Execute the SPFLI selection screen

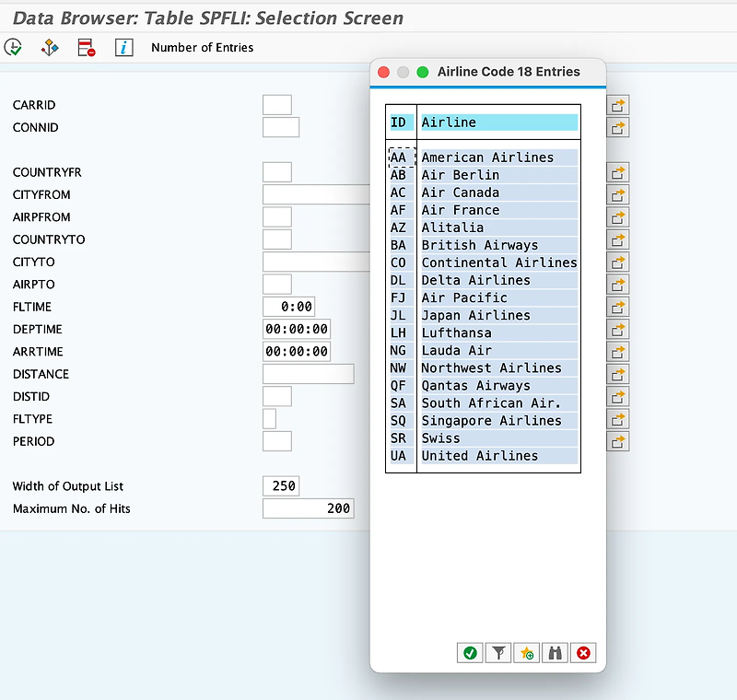(13, 47)
